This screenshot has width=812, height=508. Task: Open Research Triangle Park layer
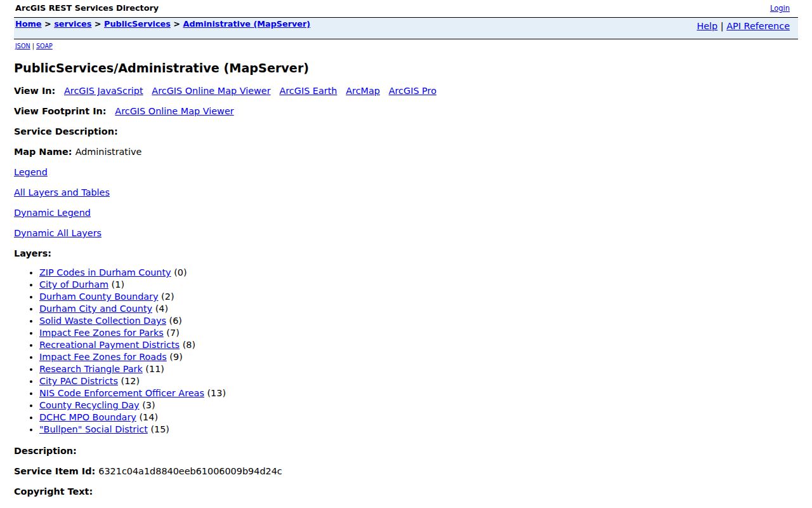[x=91, y=369]
